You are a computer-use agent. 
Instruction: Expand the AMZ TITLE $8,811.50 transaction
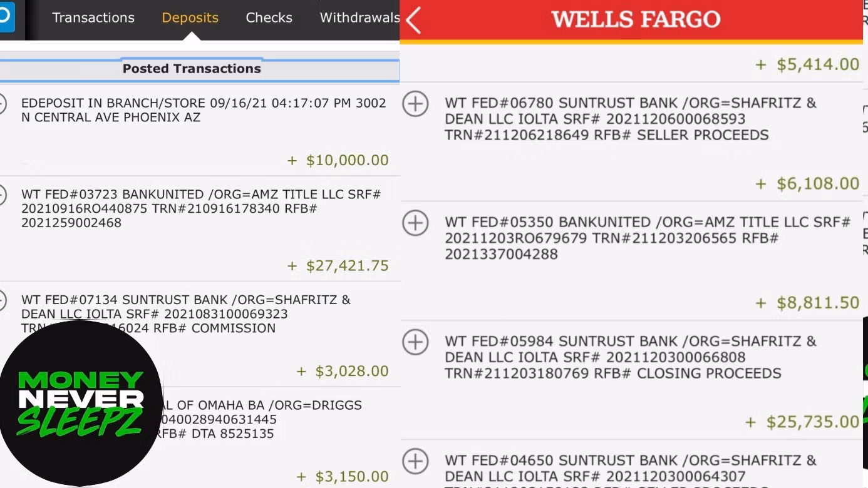415,223
